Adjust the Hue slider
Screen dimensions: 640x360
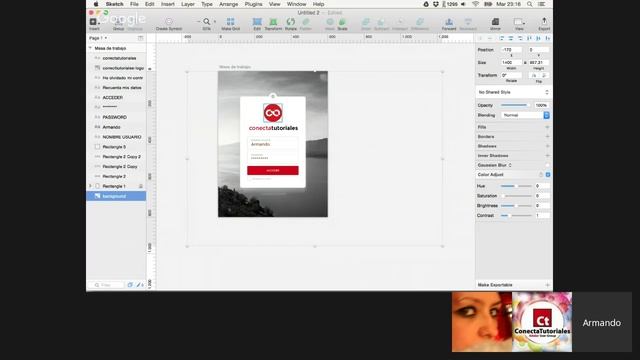coord(516,186)
